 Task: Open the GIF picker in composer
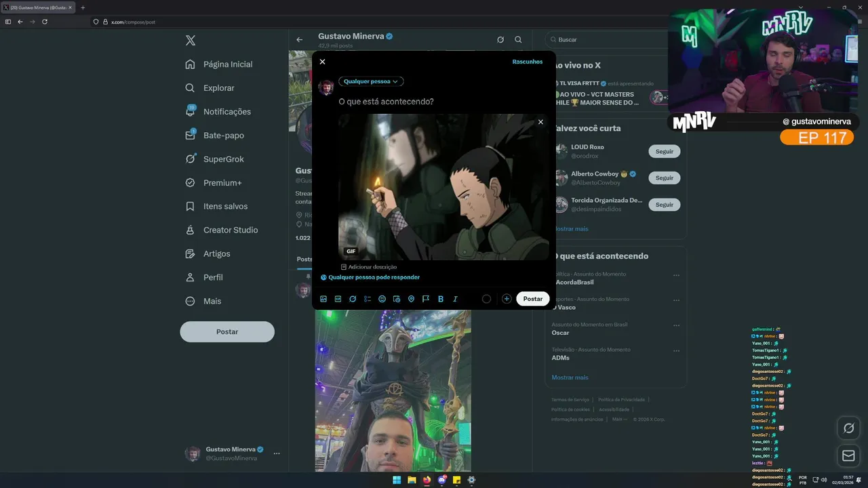tap(338, 299)
